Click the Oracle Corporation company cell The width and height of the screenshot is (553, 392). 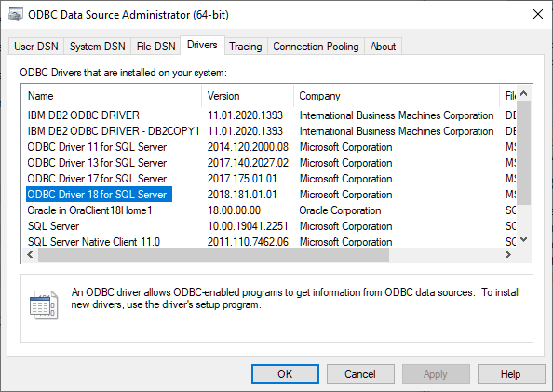pos(340,210)
